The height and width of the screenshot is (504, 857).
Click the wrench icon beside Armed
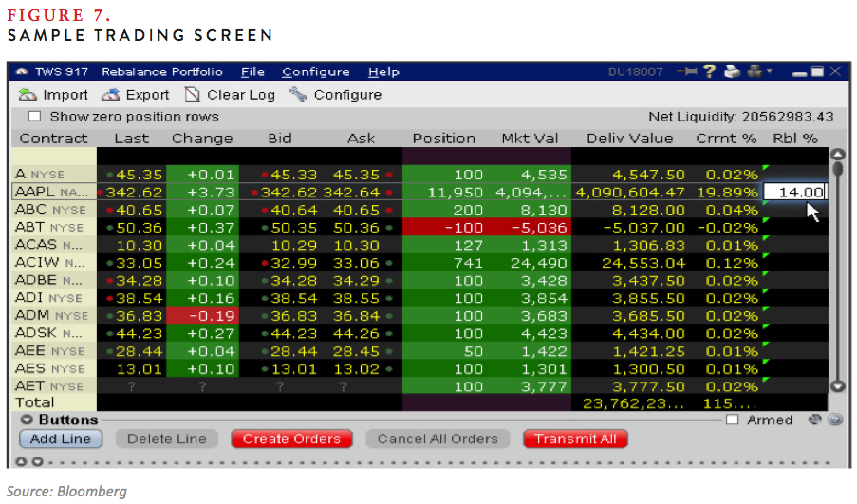(815, 420)
